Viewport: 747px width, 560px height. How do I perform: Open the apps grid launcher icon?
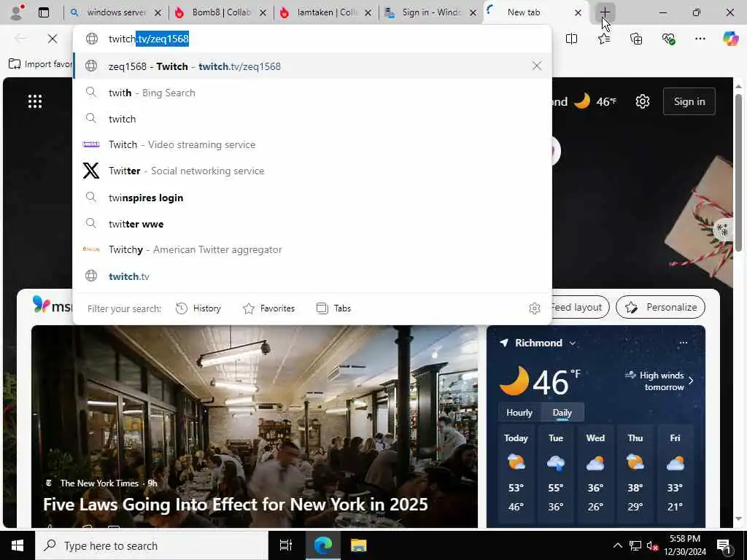coord(35,101)
